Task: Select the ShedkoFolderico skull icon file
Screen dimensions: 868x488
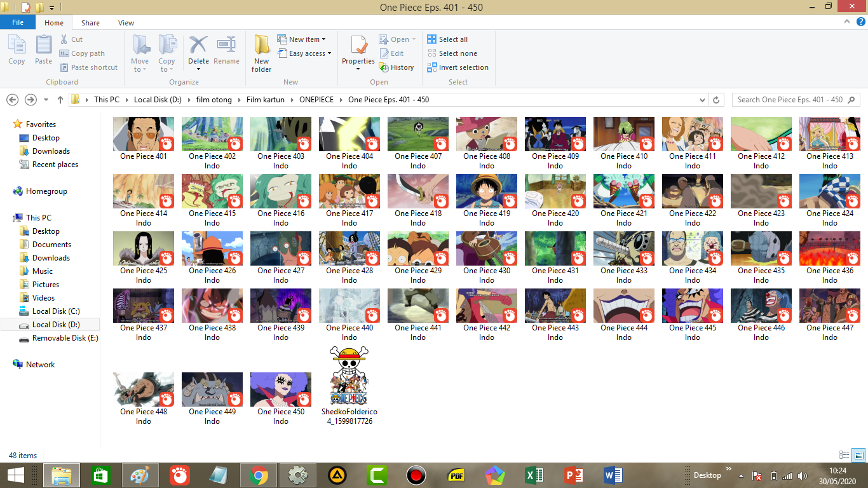Action: pos(349,376)
